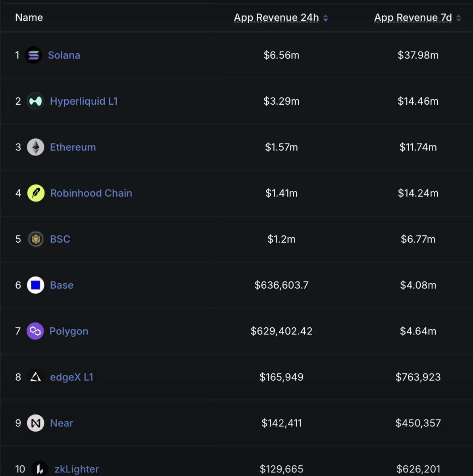Viewport: 473px width, 476px height.
Task: Select the $142,411 revenue value
Action: click(281, 423)
